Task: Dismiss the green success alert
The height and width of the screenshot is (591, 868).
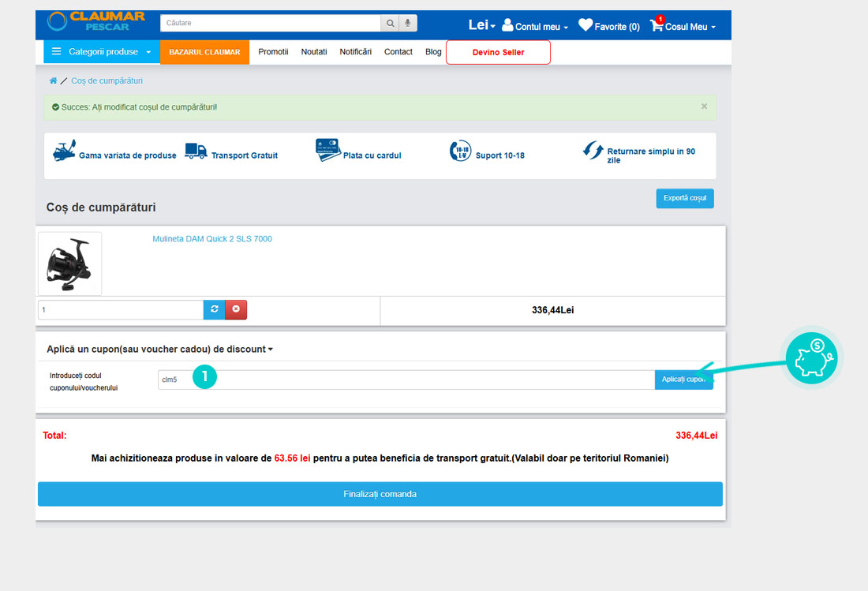Action: (704, 107)
